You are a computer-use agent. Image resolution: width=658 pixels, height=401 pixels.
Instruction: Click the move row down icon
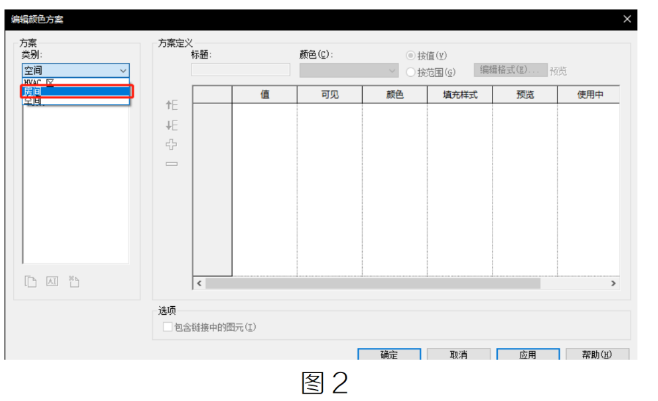[x=172, y=125]
